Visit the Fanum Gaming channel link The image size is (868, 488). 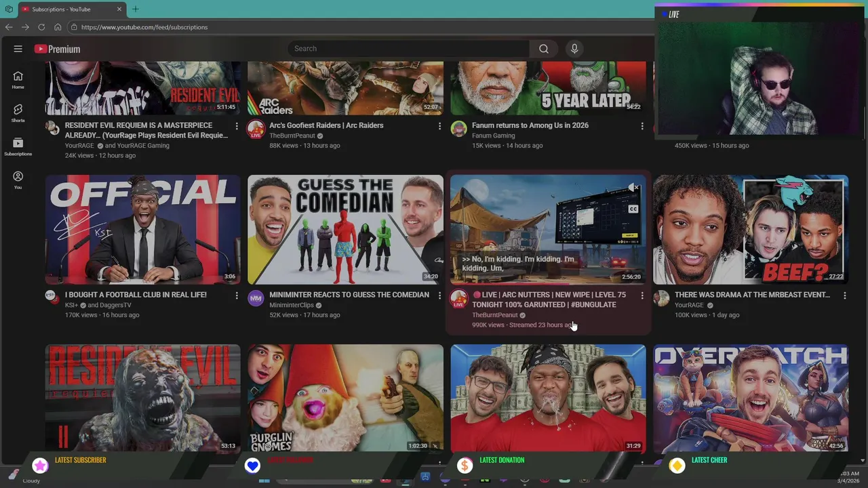pos(494,136)
